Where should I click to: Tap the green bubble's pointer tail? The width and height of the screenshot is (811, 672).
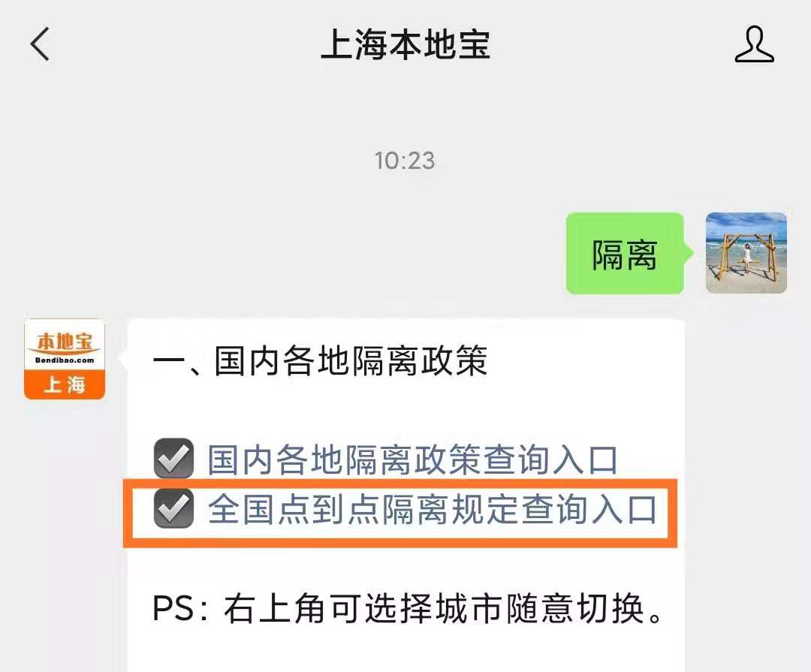click(689, 253)
